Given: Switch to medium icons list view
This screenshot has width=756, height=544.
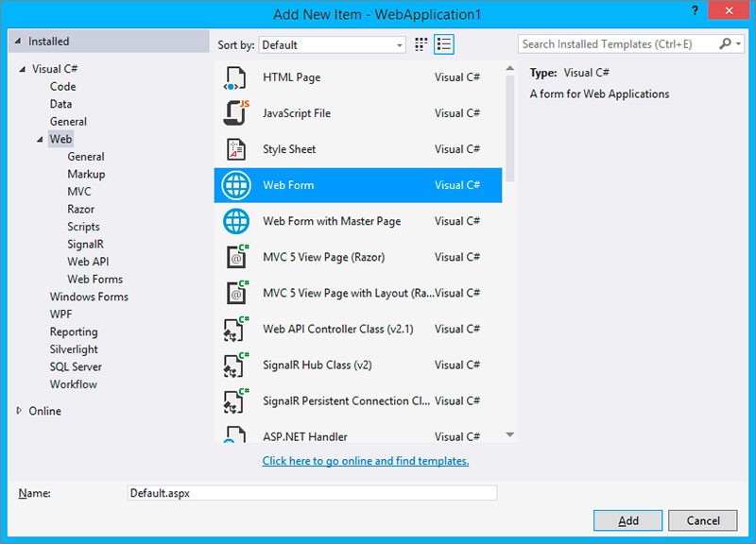Looking at the screenshot, I should coord(443,44).
